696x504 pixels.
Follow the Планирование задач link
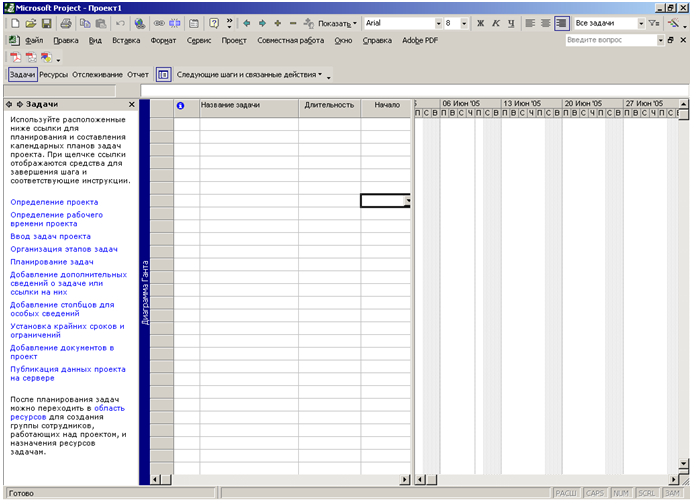(x=52, y=262)
